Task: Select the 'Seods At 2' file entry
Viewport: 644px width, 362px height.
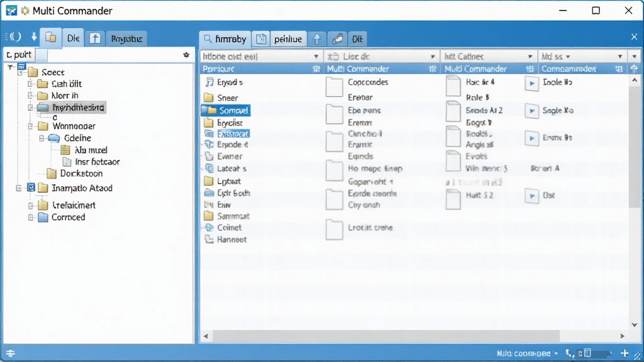Action: pyautogui.click(x=484, y=111)
